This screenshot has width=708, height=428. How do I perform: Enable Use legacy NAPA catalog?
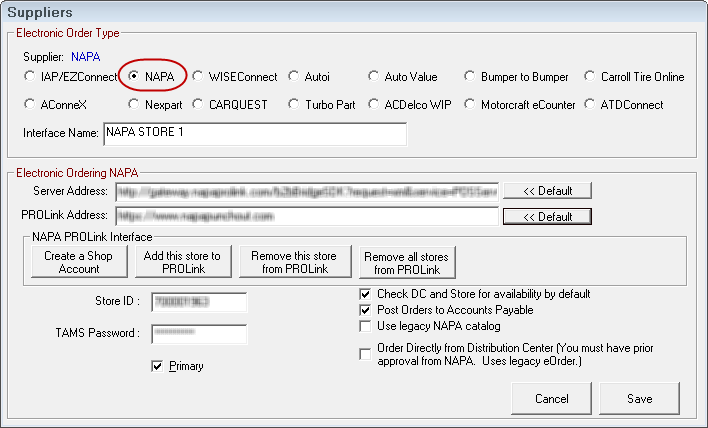pos(366,326)
